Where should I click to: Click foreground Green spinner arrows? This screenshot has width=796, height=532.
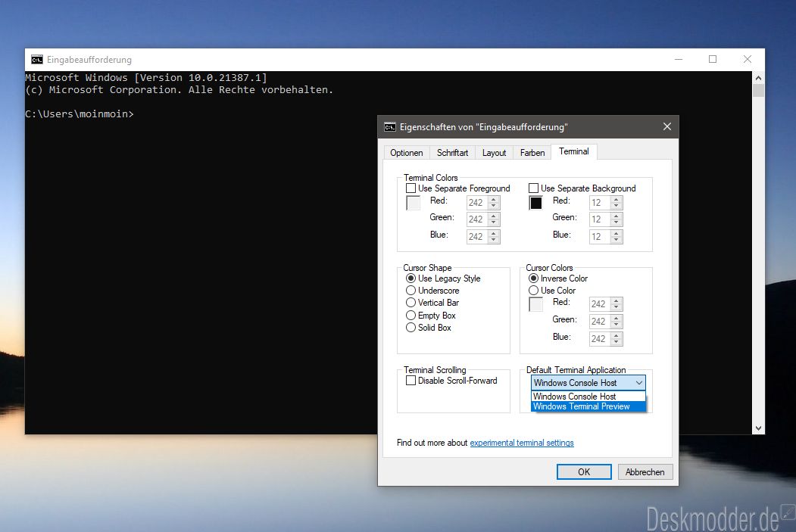494,219
